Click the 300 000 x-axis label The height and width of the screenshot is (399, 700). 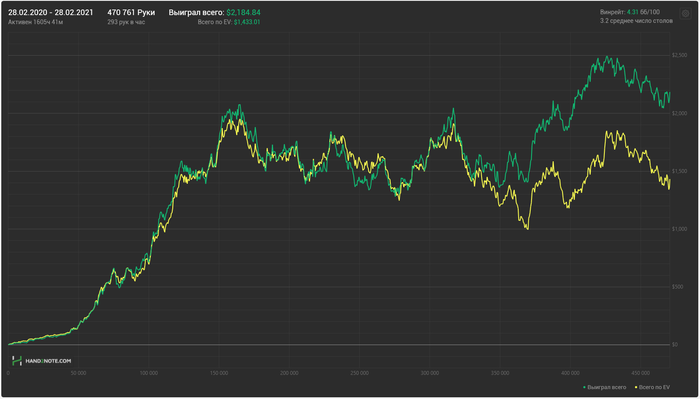pos(429,373)
